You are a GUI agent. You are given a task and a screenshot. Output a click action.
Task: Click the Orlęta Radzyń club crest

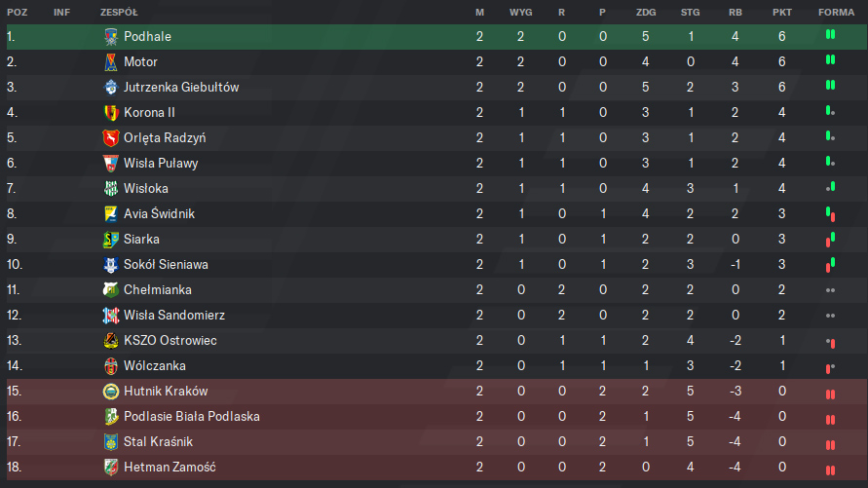(111, 137)
